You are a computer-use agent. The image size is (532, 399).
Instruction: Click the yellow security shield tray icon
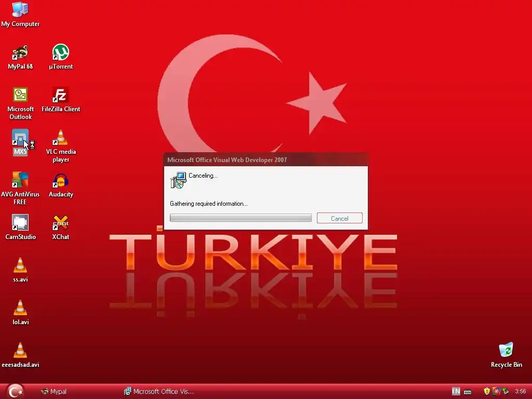(487, 391)
